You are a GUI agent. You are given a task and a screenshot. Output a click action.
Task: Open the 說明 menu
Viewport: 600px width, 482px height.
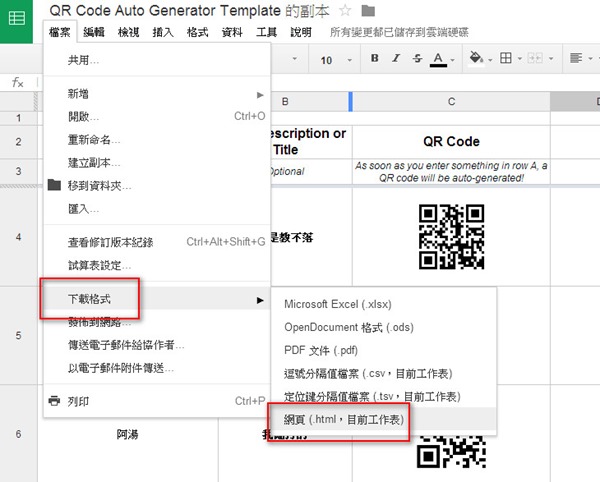click(301, 32)
